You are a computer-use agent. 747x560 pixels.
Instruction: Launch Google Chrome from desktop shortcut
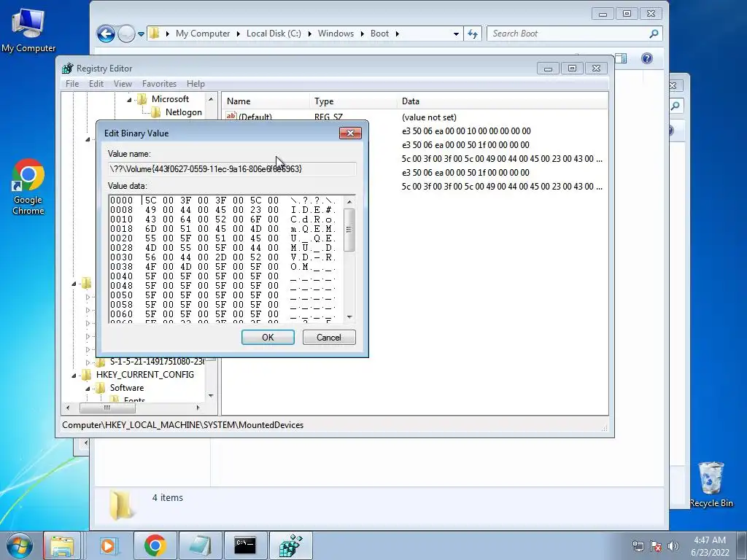[x=28, y=187]
